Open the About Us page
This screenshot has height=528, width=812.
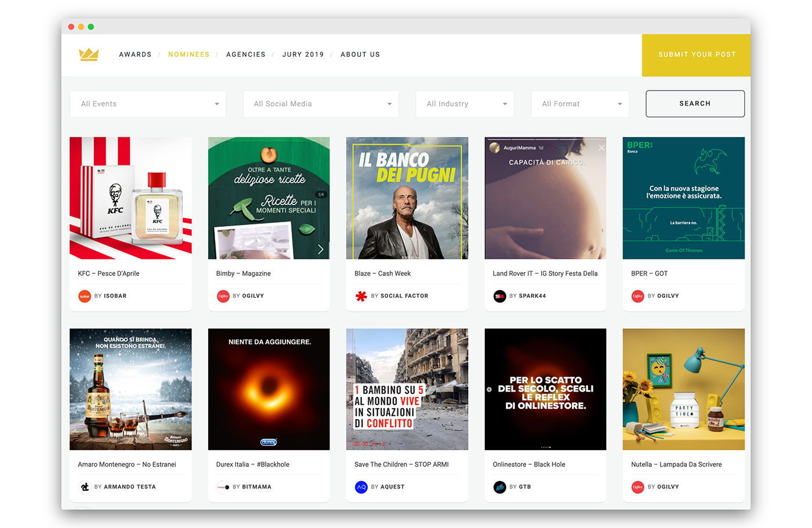coord(360,55)
